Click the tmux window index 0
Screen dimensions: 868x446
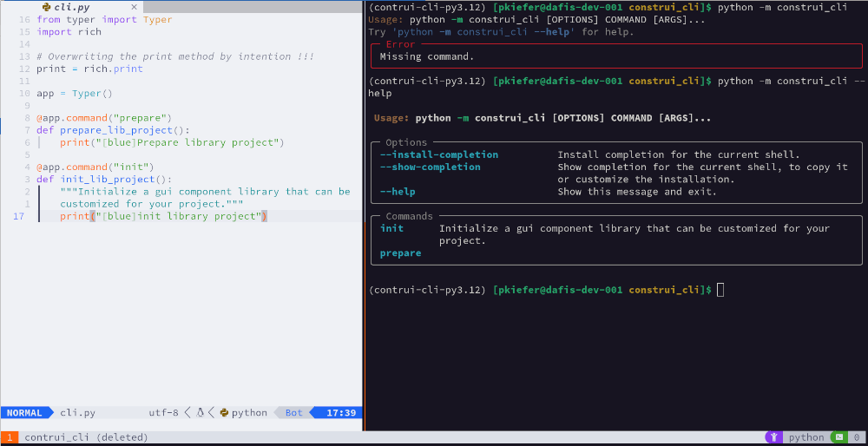[857, 437]
